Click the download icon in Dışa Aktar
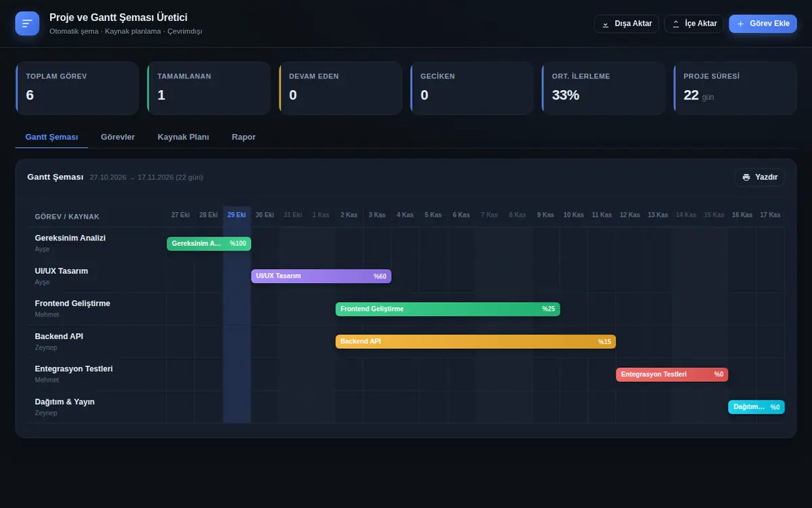 [605, 24]
